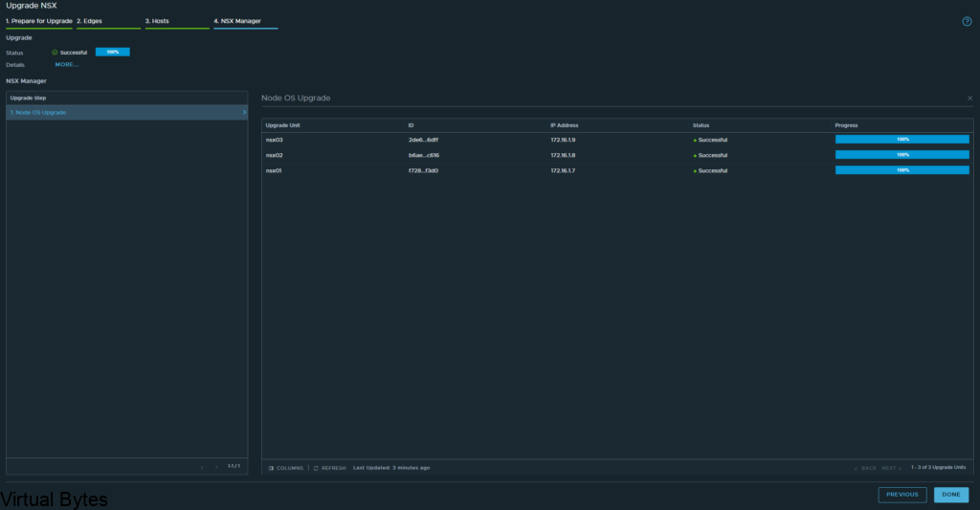Click the Last Updated timestamp text
Screen dimensions: 980x510
coord(391,468)
